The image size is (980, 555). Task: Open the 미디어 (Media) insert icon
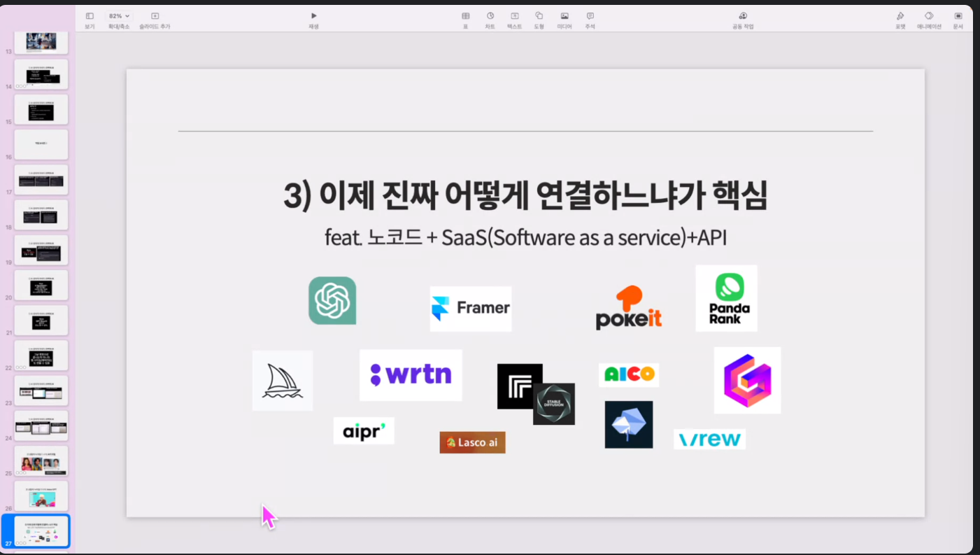pyautogui.click(x=564, y=15)
